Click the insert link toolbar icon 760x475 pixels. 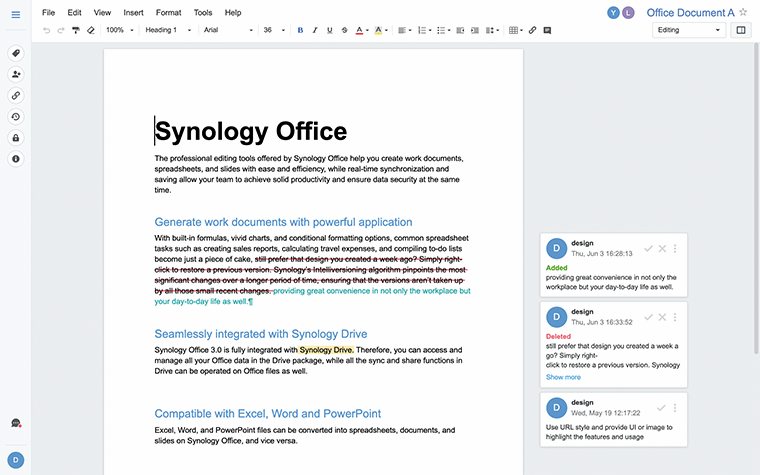click(x=532, y=30)
